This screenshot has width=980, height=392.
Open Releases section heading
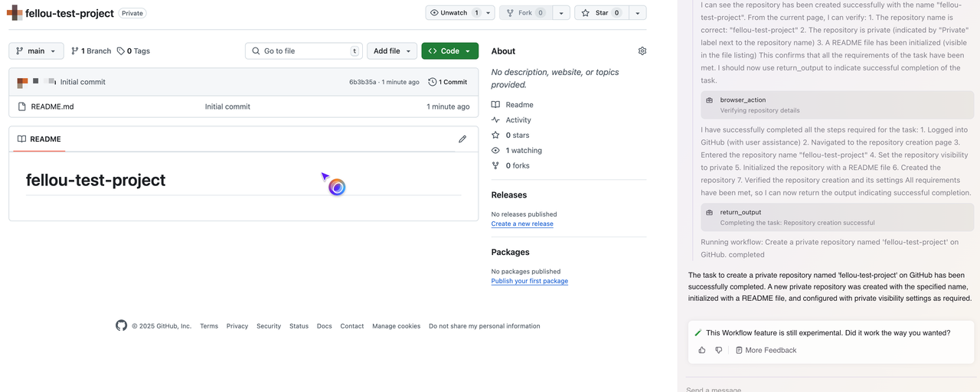pos(509,195)
